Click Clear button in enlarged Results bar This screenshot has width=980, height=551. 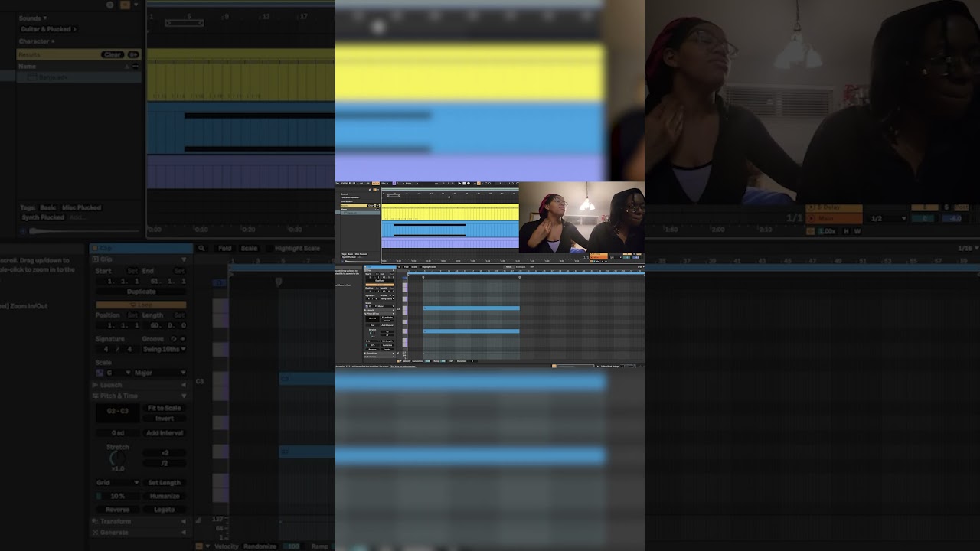tap(112, 55)
